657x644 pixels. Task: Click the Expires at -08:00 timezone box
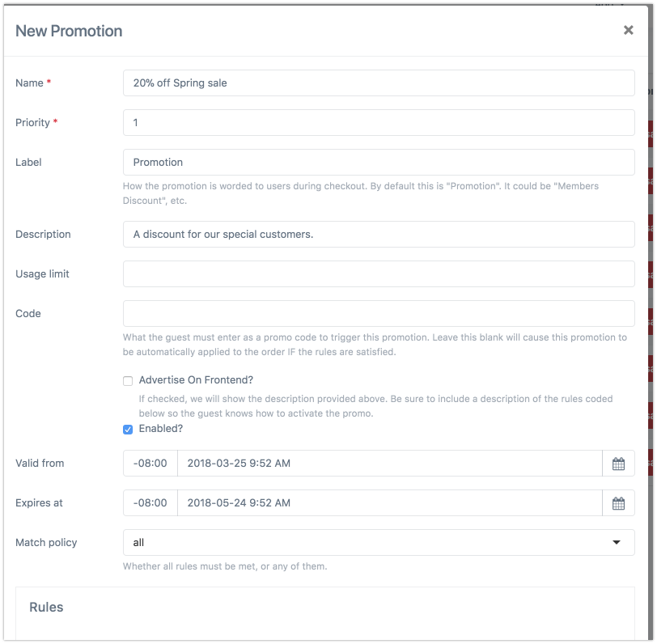pyautogui.click(x=150, y=503)
